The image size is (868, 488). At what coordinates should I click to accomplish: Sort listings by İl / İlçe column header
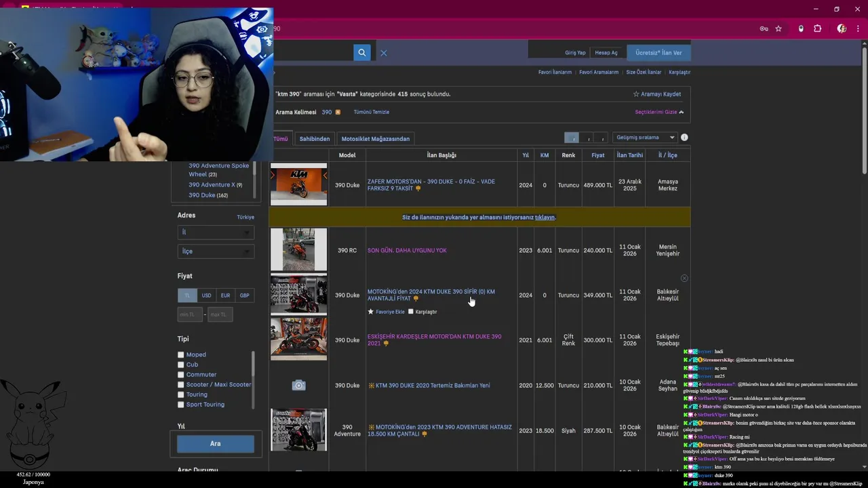(x=668, y=155)
